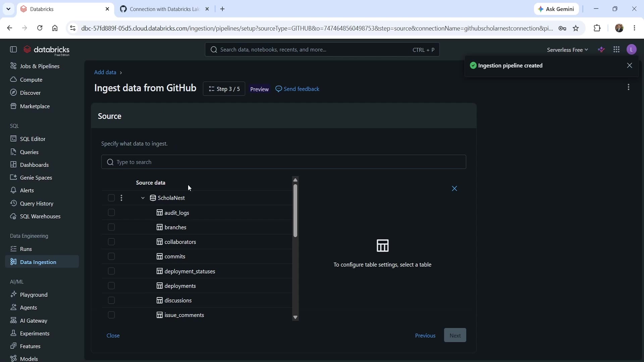The width and height of the screenshot is (644, 362).
Task: Select the deployment_statuses table row
Action: coord(197,271)
